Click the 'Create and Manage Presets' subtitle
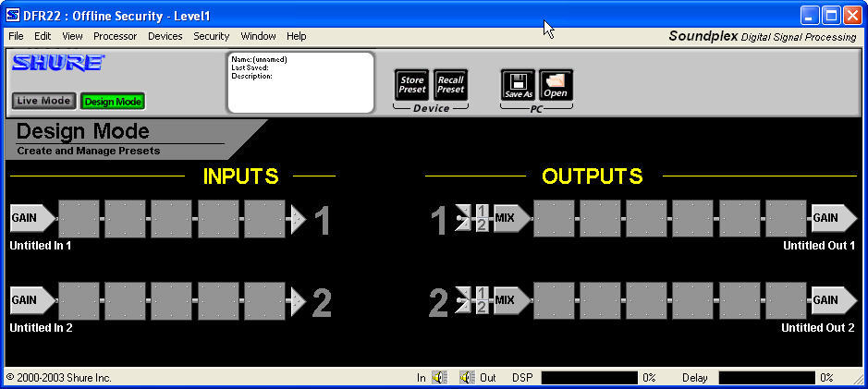The width and height of the screenshot is (868, 389). point(89,151)
